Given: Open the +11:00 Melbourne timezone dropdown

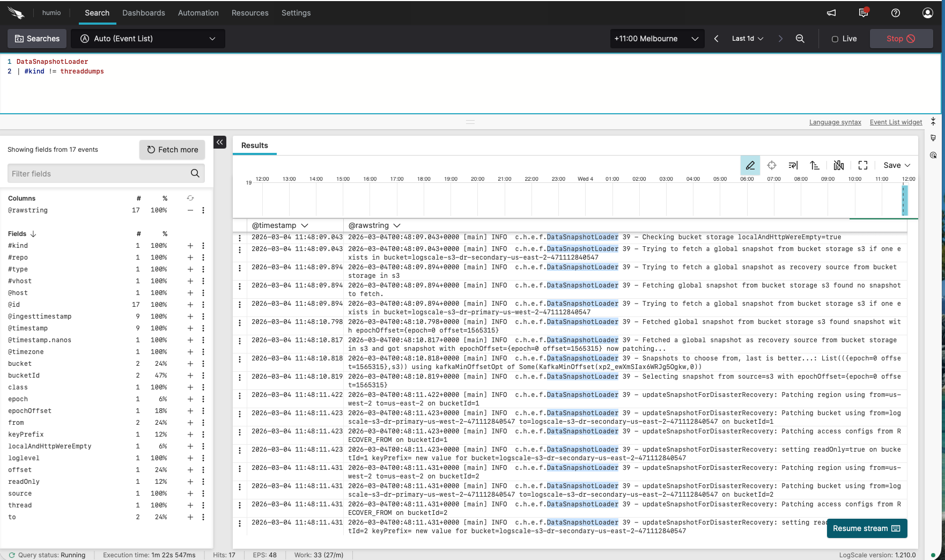Looking at the screenshot, I should 657,39.
